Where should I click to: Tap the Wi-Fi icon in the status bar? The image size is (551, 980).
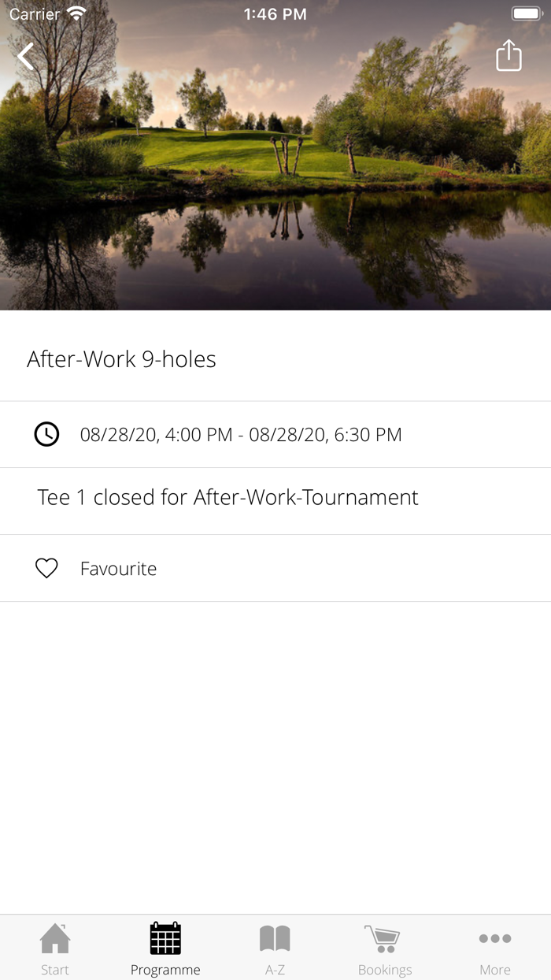(76, 13)
